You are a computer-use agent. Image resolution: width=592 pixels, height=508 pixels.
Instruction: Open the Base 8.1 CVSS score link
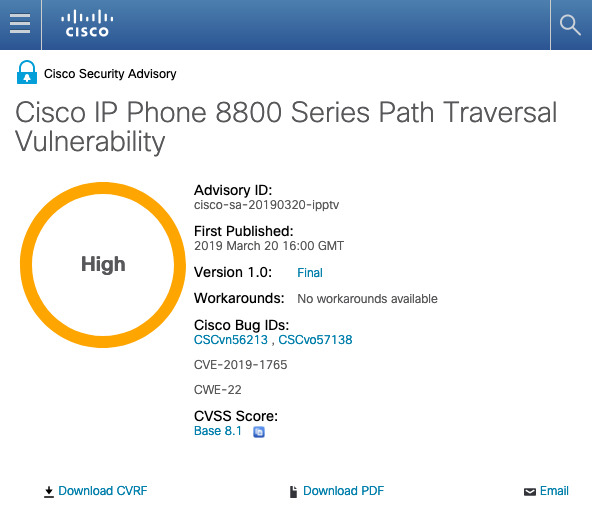click(x=218, y=431)
